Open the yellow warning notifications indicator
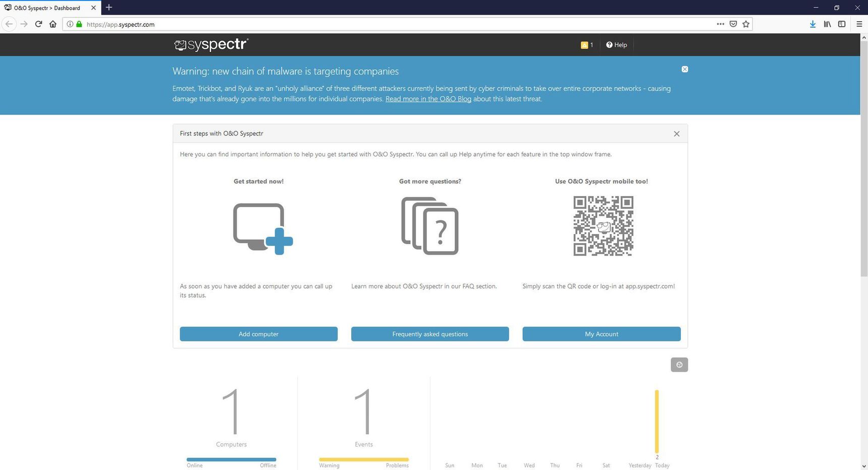868x470 pixels. 587,45
